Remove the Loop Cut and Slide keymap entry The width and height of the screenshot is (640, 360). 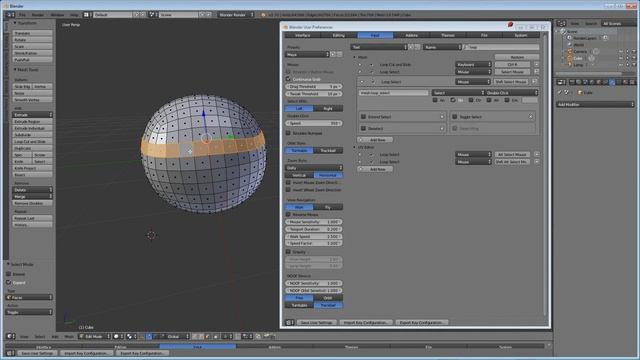point(537,64)
